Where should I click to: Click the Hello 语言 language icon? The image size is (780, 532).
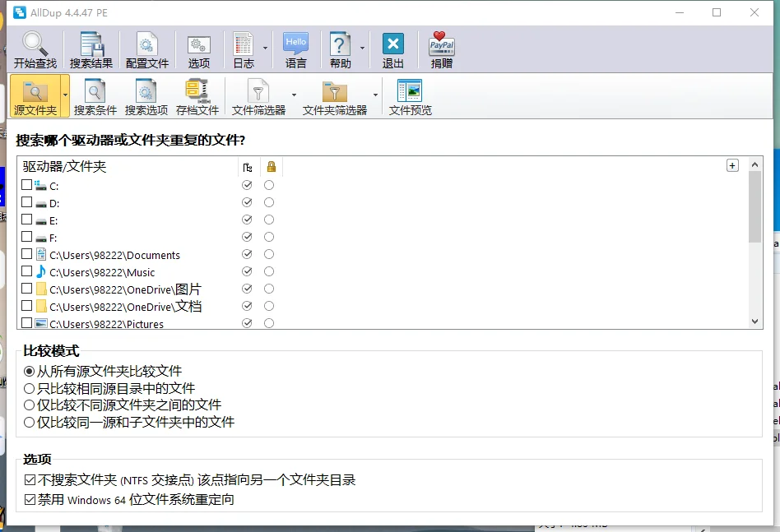(295, 43)
